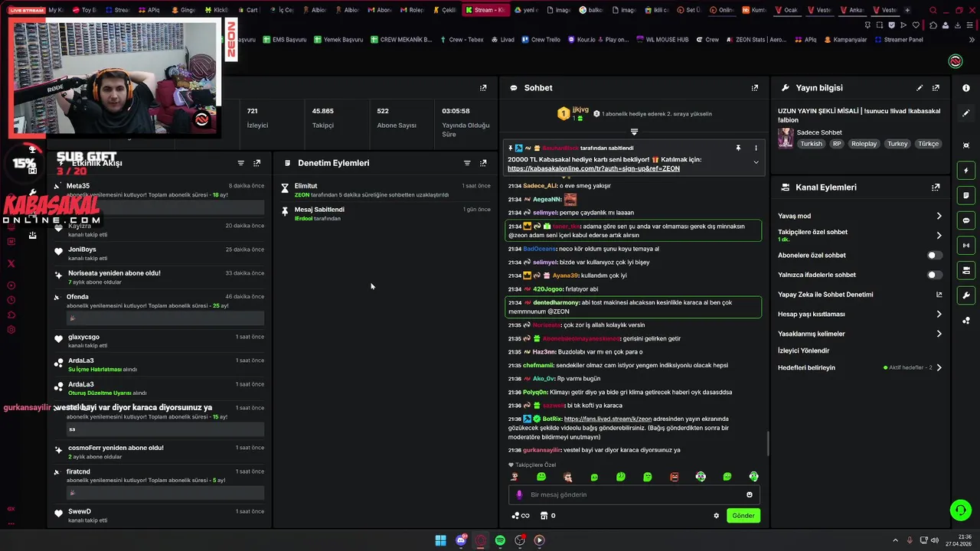Open the emoji picker in message box
Image resolution: width=980 pixels, height=551 pixels.
click(x=750, y=494)
